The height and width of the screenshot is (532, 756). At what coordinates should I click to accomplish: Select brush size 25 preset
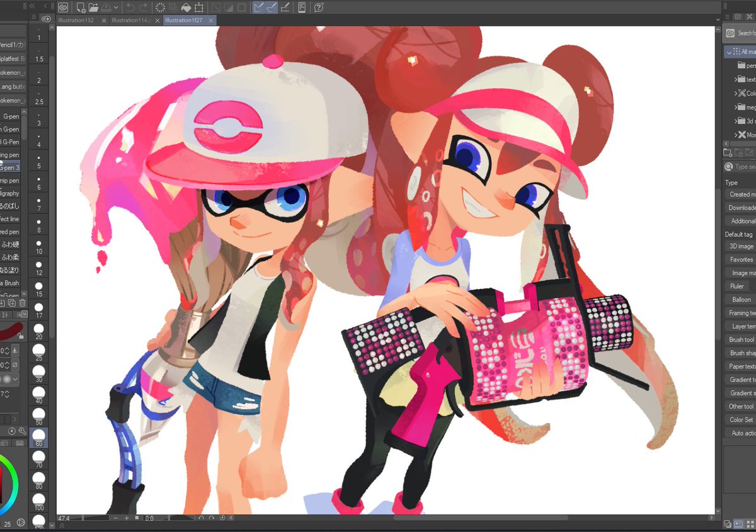(x=39, y=353)
